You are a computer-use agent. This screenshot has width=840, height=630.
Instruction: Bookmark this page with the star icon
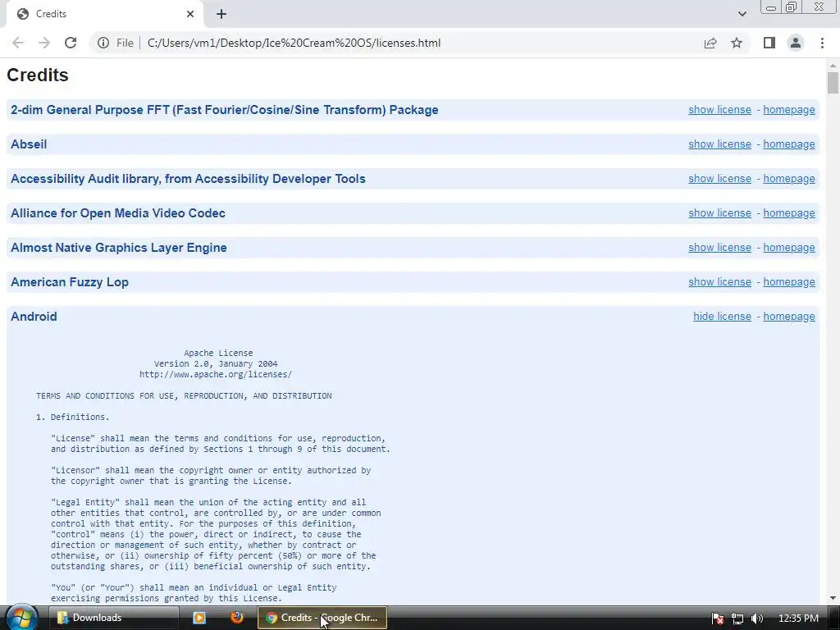tap(737, 43)
